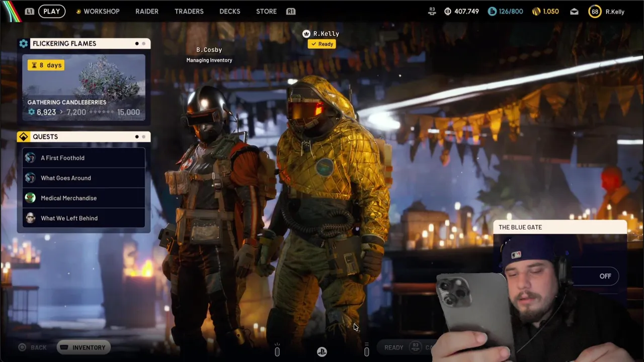Click the left microphone icon at bottom

coord(277,350)
